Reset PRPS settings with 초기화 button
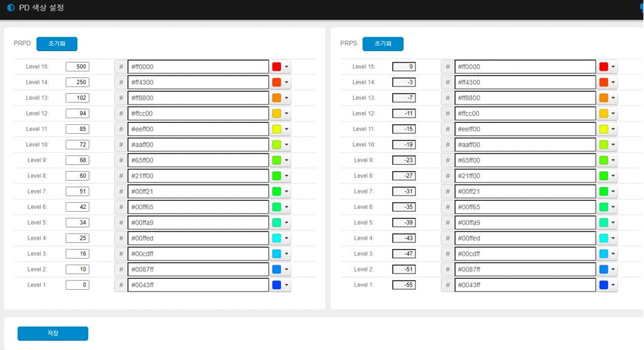 tap(383, 44)
